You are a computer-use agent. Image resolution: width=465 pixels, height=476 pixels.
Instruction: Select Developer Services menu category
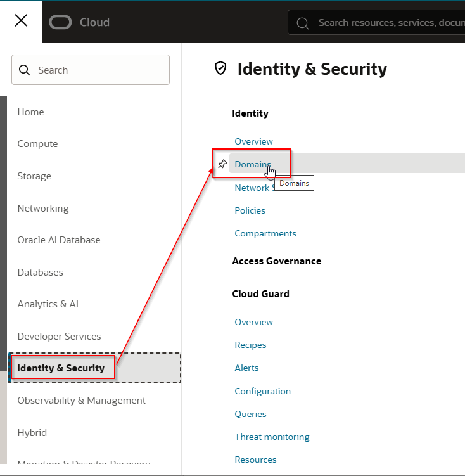pyautogui.click(x=59, y=337)
